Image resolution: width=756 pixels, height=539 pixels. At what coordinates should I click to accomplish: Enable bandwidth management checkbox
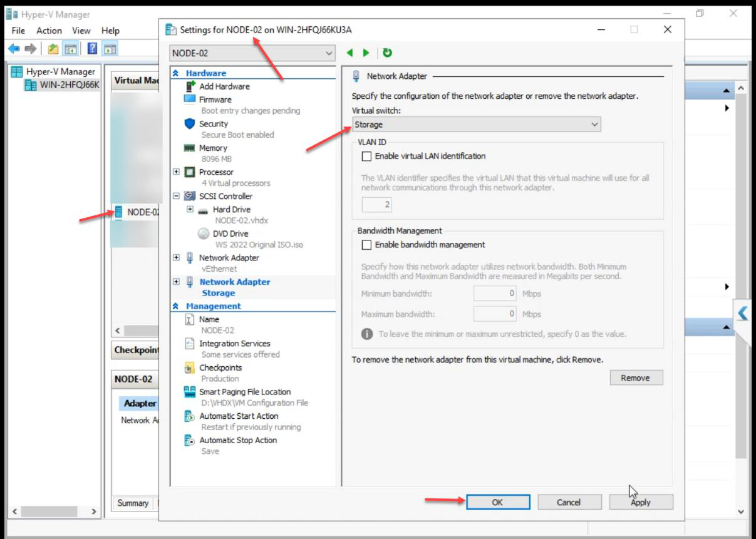tap(366, 245)
